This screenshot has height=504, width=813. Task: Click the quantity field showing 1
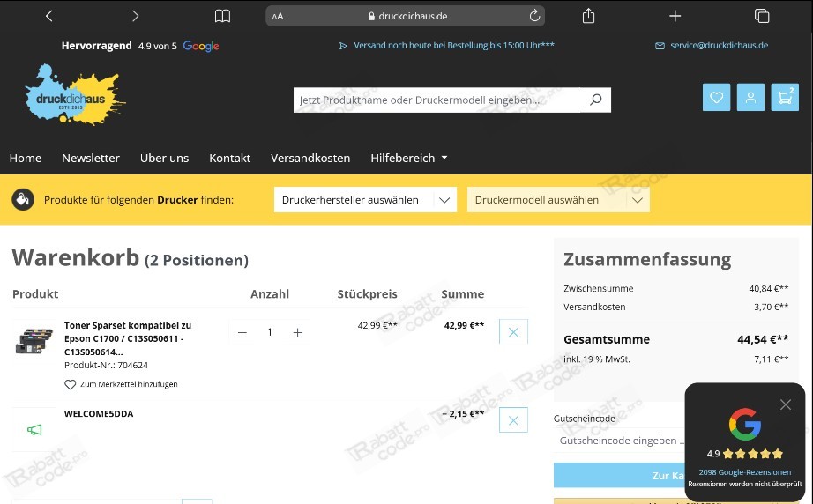[270, 332]
